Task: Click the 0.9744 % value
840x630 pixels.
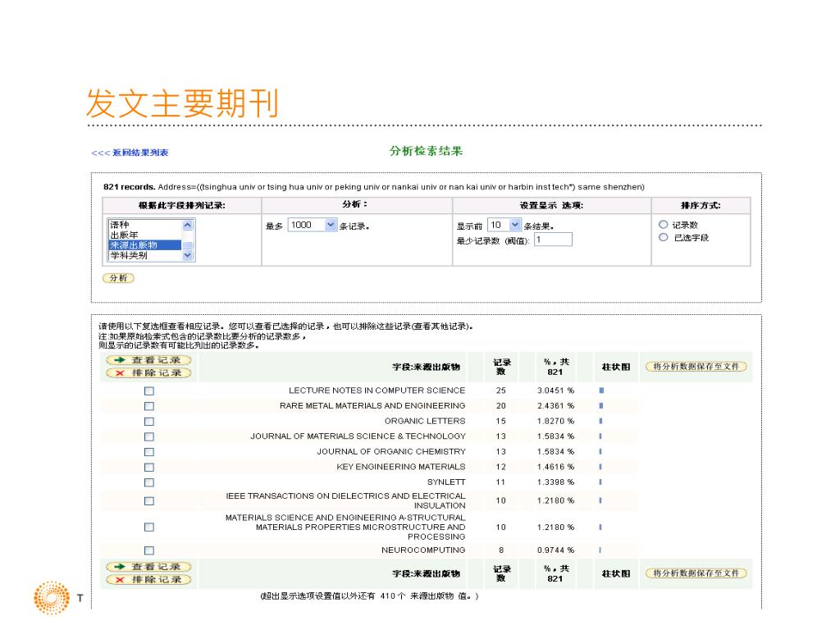Action: tap(555, 550)
